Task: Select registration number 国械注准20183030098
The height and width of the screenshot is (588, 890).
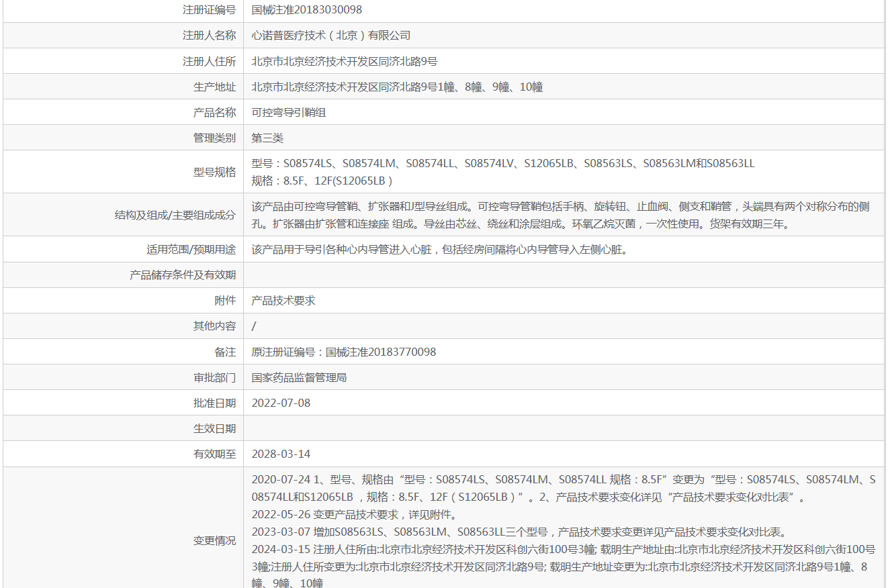Action: click(307, 10)
